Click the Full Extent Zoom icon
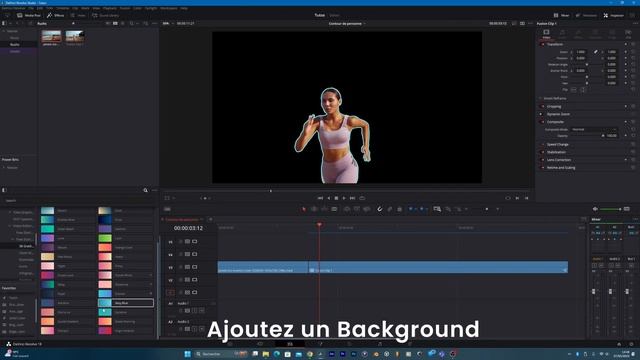This screenshot has height=360, width=640. coord(437,209)
